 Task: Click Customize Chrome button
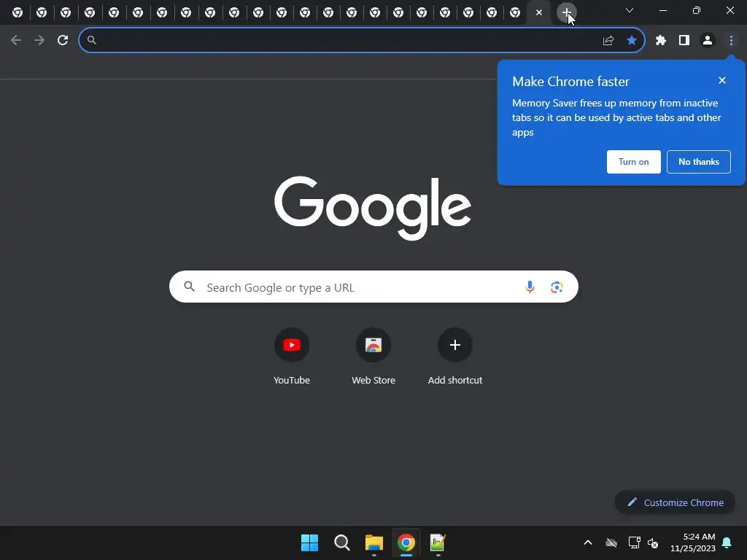675,502
